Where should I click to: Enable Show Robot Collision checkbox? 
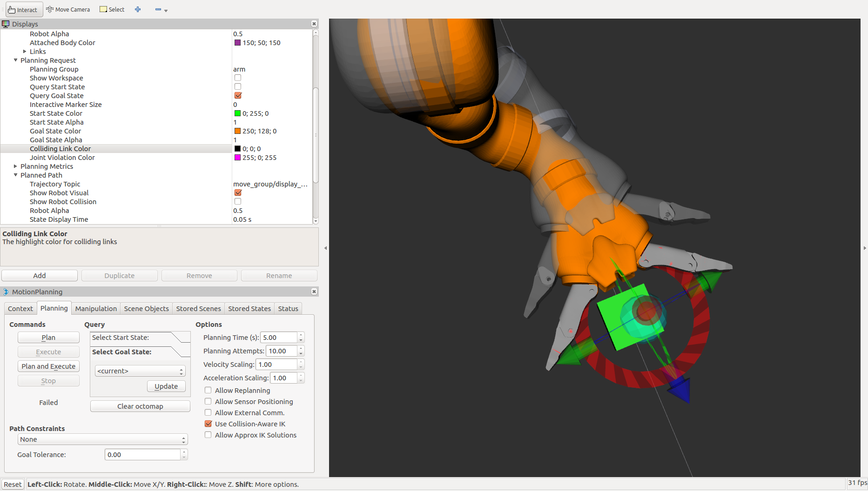pos(238,201)
